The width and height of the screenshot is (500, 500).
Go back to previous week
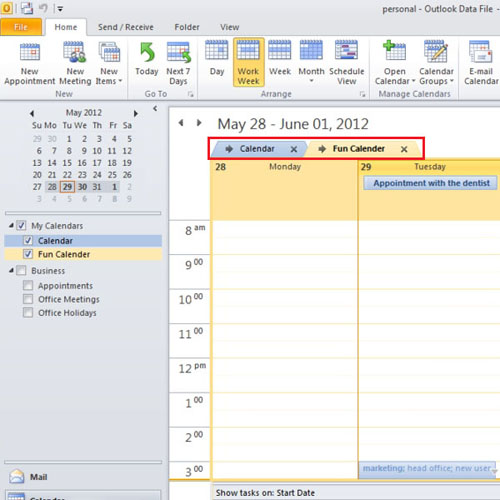[181, 123]
